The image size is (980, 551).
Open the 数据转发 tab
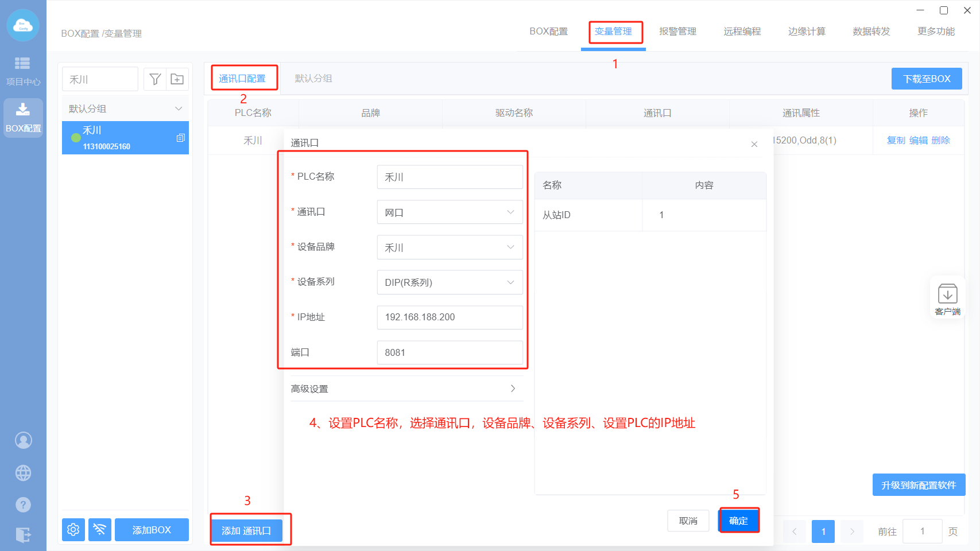coord(871,32)
